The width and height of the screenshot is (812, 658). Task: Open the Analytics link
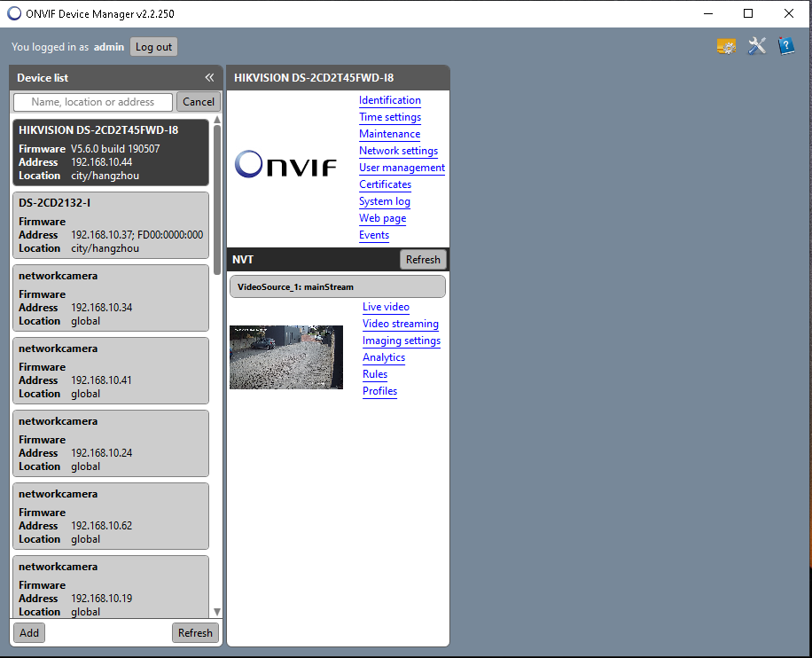point(384,357)
